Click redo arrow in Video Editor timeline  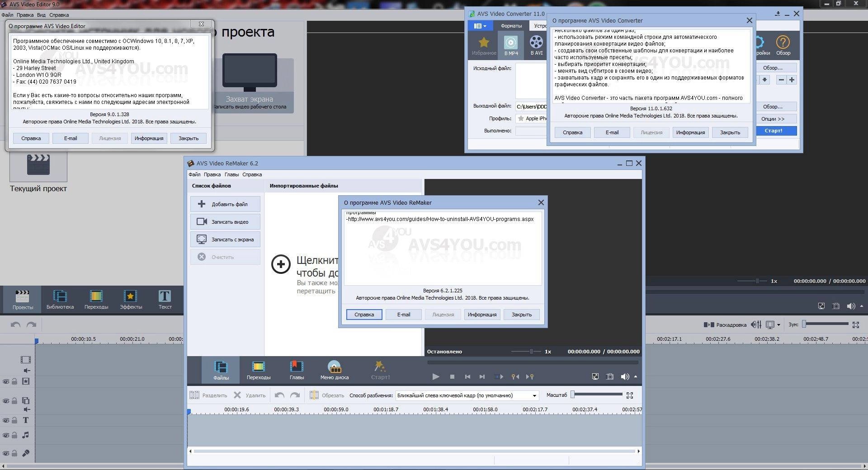(x=31, y=324)
